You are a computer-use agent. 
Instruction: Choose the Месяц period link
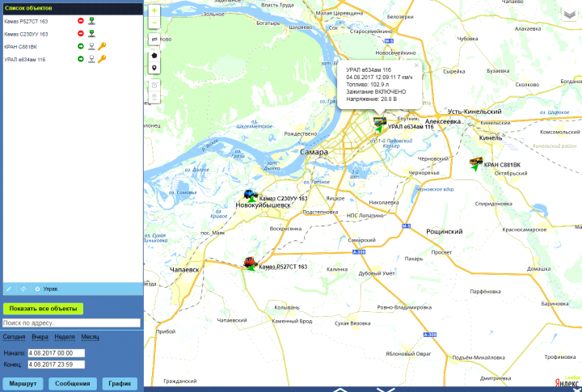tap(91, 337)
